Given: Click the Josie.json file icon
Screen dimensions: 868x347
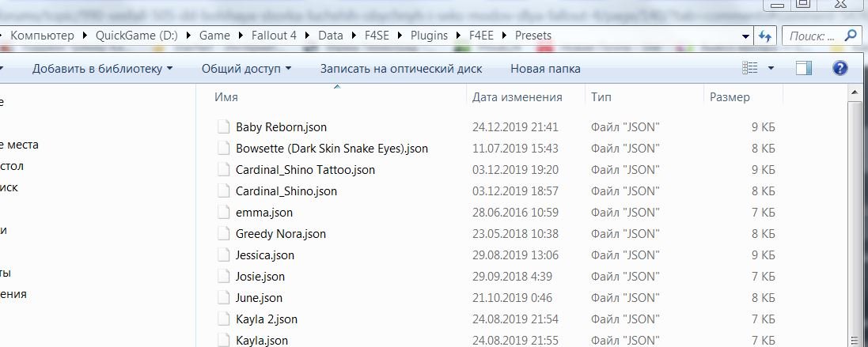Looking at the screenshot, I should click(222, 277).
